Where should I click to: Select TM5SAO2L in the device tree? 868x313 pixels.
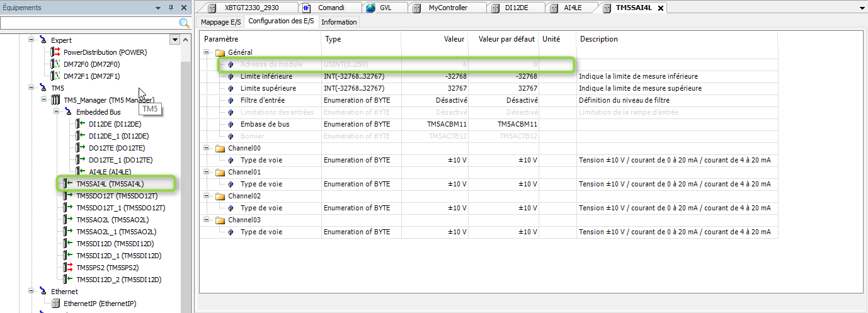click(112, 220)
